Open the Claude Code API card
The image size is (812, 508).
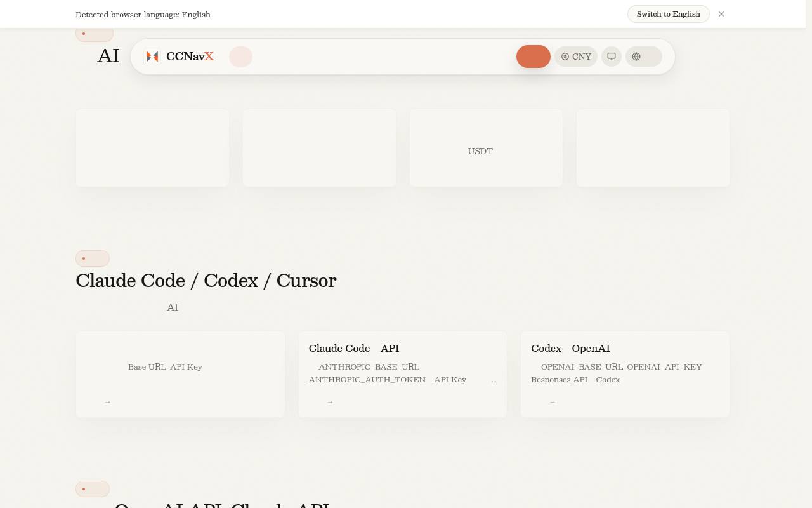[403, 374]
